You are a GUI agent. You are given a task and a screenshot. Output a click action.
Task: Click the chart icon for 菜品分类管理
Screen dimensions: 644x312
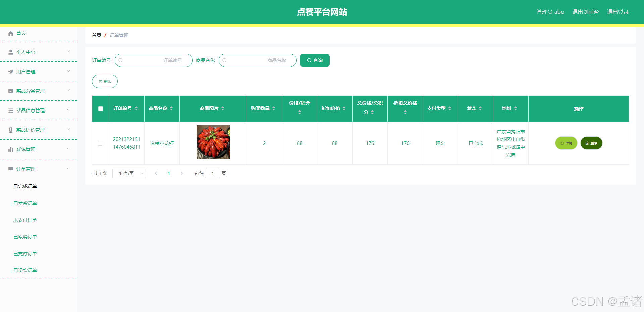tap(11, 91)
